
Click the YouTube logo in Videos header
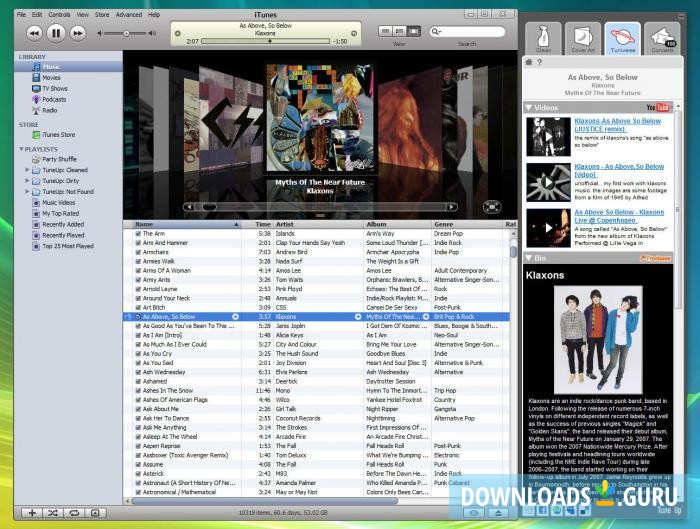point(658,108)
